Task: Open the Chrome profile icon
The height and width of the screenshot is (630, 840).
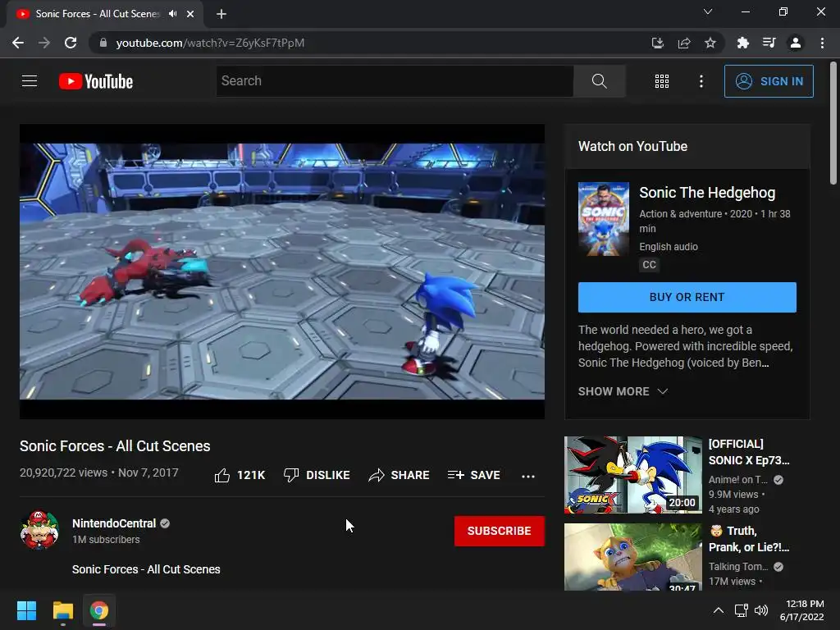Action: pos(796,43)
